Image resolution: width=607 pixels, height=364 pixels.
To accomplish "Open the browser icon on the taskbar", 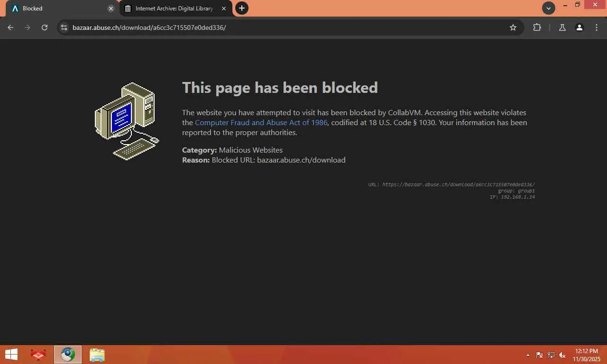I will (x=68, y=355).
